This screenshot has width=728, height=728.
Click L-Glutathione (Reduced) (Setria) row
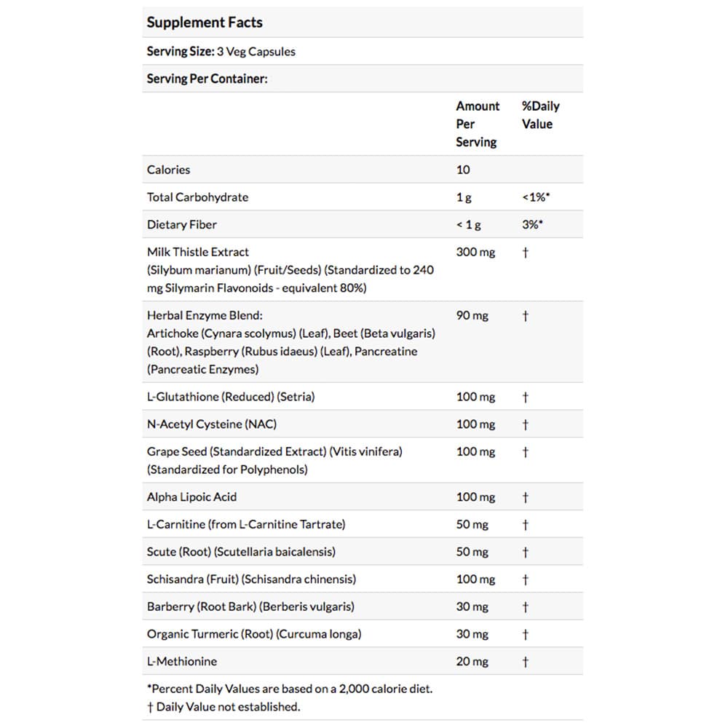(x=363, y=397)
